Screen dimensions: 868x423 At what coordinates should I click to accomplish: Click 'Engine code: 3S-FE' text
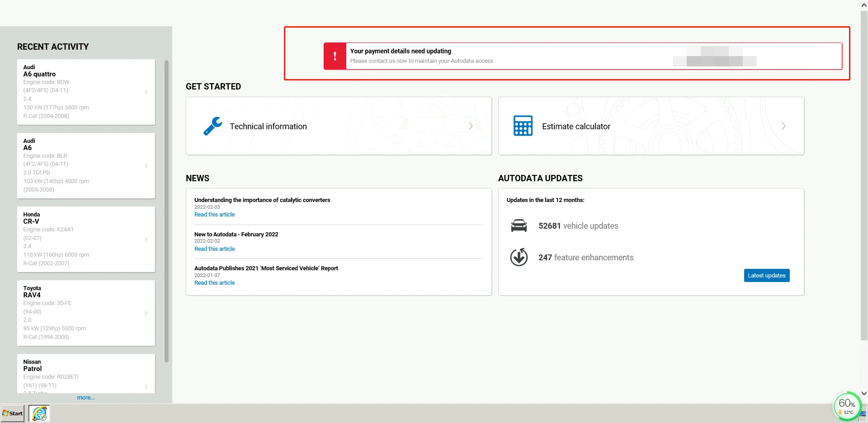click(47, 303)
